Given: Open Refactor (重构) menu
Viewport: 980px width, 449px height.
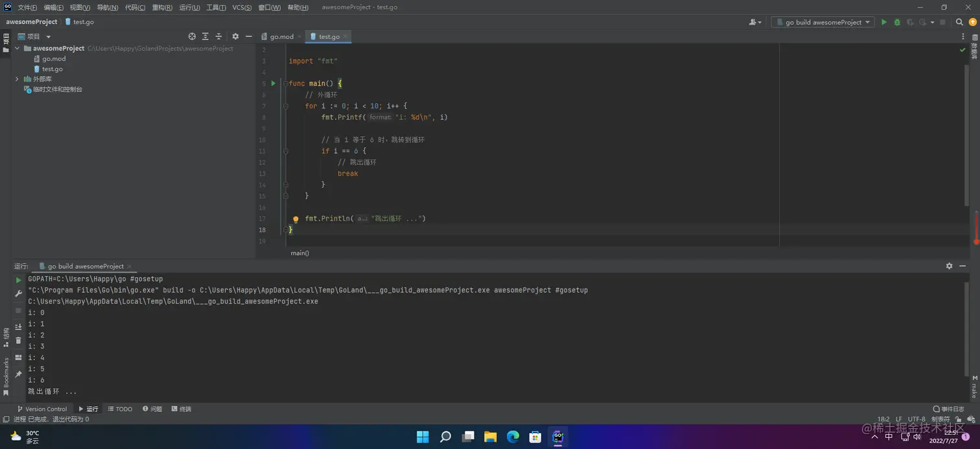Looking at the screenshot, I should 162,7.
